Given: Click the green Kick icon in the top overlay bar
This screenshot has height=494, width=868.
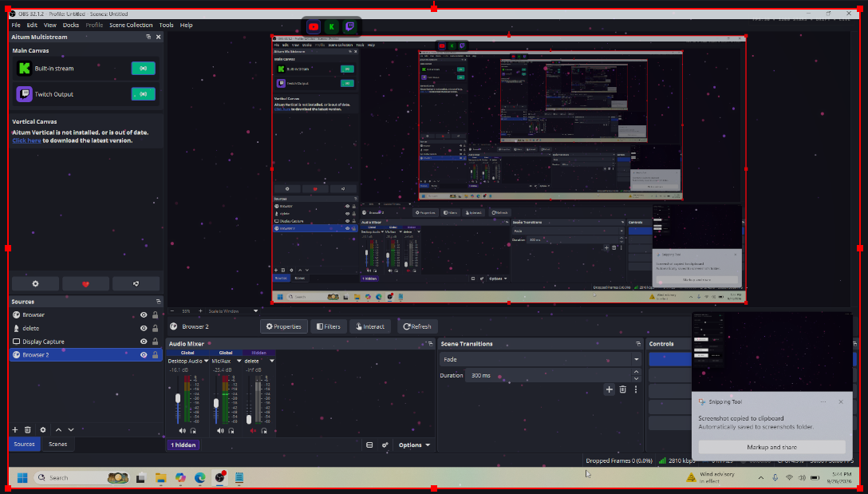Looking at the screenshot, I should click(x=332, y=26).
